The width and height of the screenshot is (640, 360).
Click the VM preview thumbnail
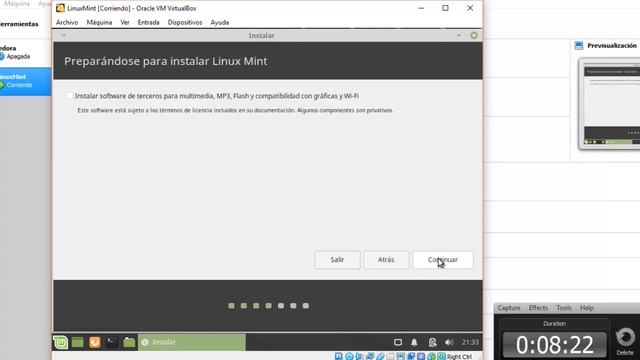click(609, 104)
